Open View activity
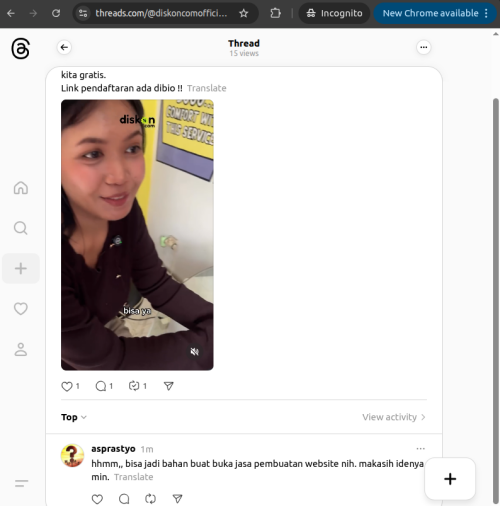The height and width of the screenshot is (506, 500). (x=394, y=417)
